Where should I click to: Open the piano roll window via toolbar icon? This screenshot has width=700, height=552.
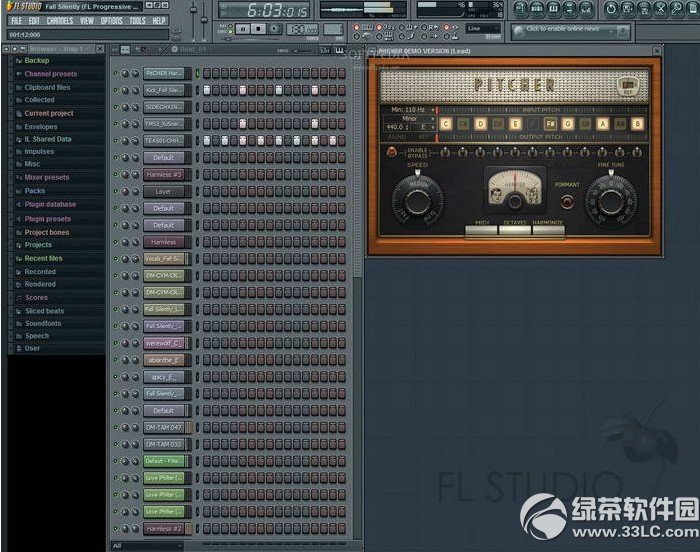pos(553,8)
